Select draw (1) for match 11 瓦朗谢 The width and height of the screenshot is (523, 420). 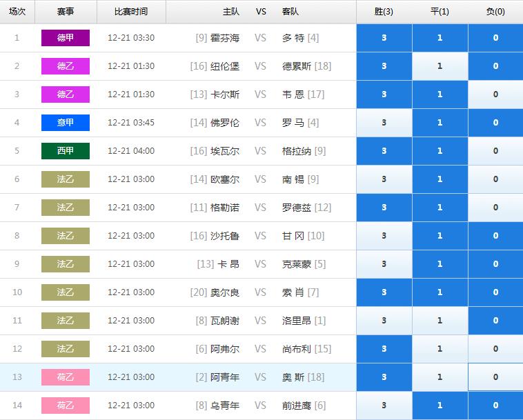pos(440,321)
